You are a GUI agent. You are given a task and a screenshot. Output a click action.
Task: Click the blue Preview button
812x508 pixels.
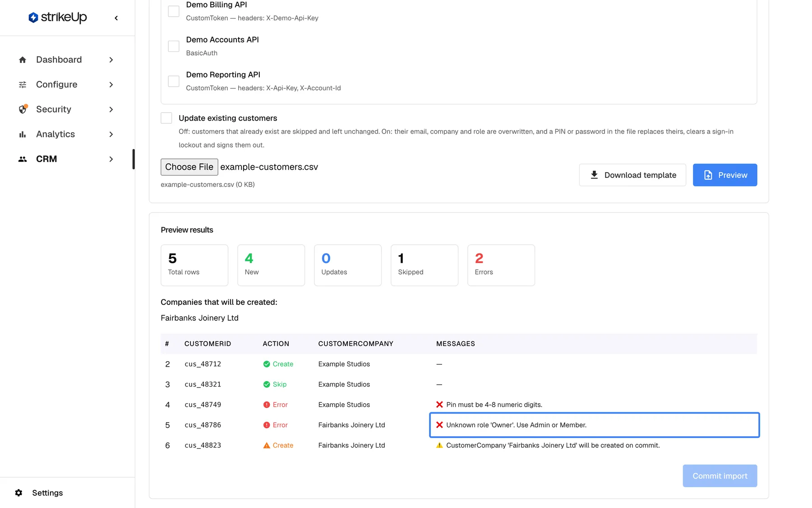pos(725,175)
